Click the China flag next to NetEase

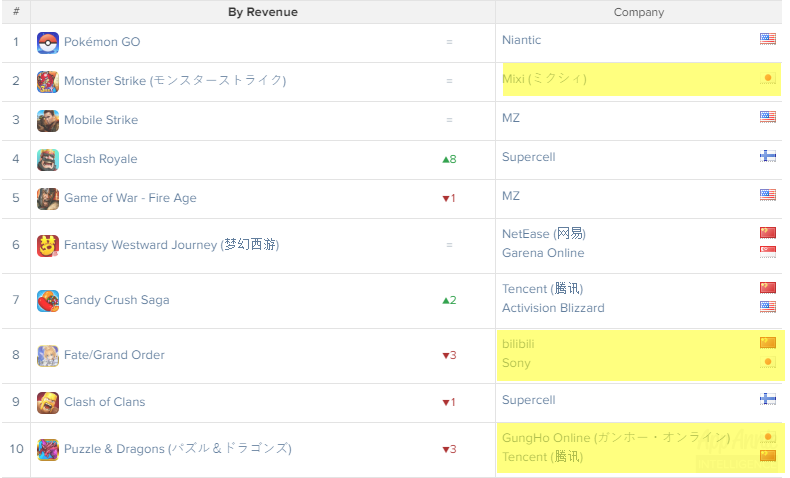click(x=768, y=232)
